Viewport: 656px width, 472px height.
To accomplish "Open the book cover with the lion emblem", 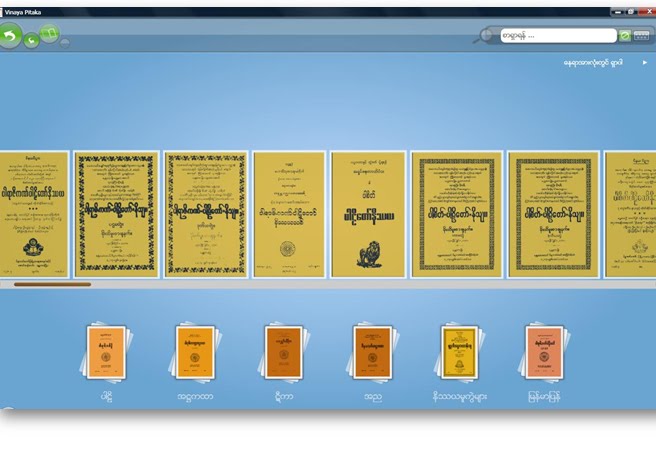I will [x=368, y=214].
